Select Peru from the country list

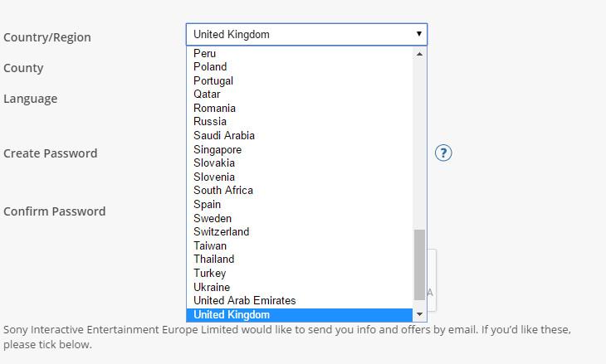pos(300,53)
